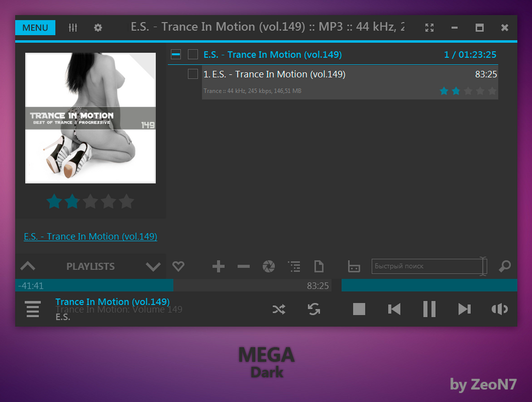Check the box for track 1
The image size is (532, 402).
(x=193, y=73)
